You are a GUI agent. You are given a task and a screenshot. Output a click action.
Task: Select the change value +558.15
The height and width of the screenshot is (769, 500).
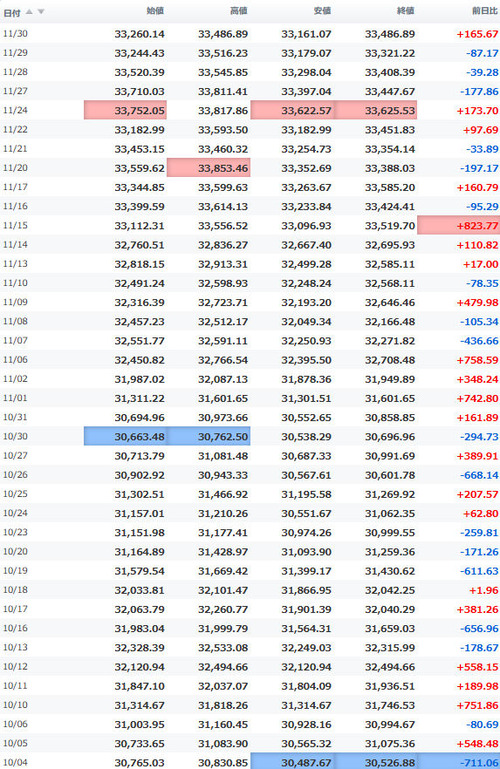tap(477, 667)
